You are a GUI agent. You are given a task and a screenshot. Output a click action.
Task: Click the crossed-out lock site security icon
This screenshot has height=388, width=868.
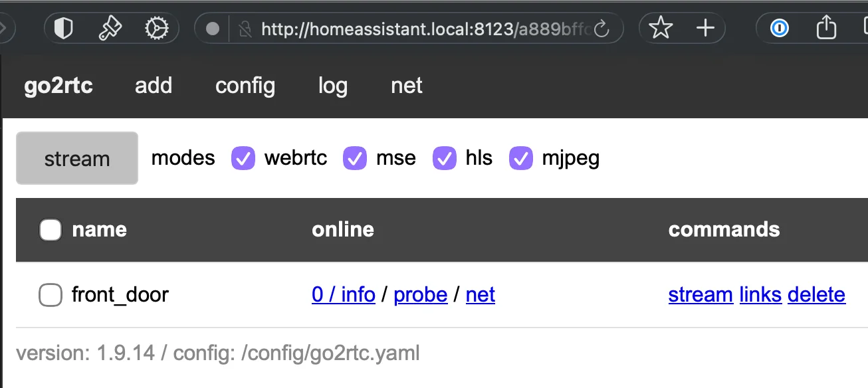click(x=246, y=29)
